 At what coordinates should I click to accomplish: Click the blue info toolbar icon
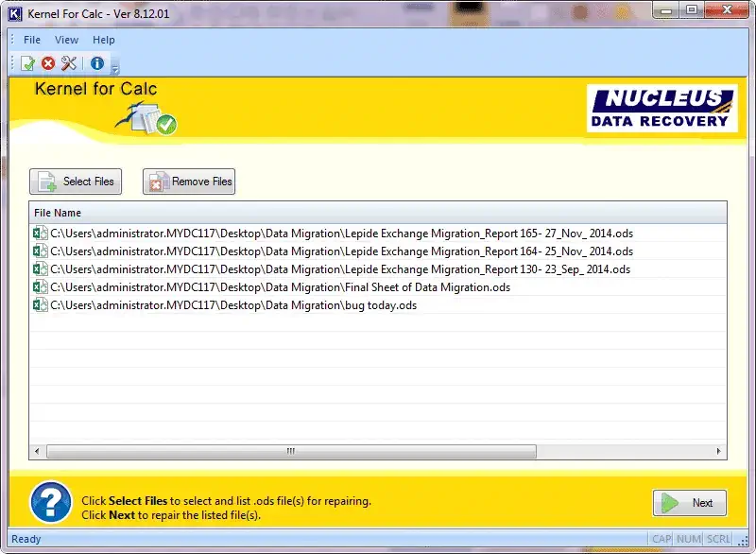(97, 63)
